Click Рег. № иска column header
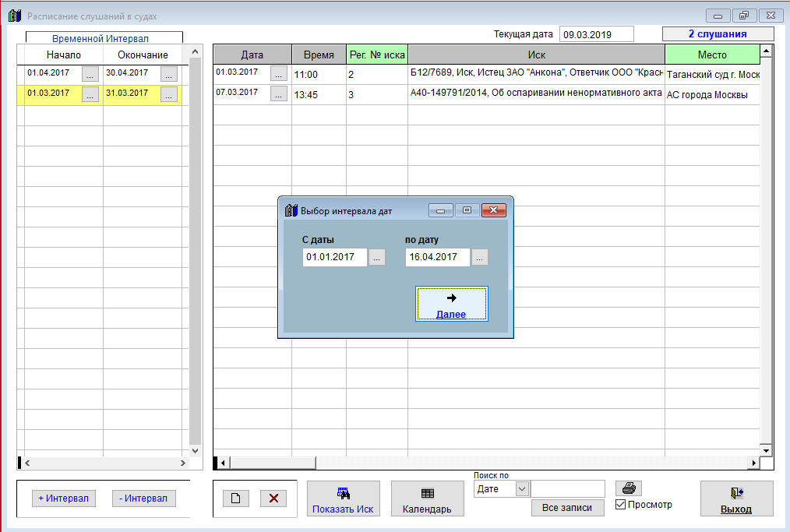This screenshot has width=790, height=532. coord(377,55)
